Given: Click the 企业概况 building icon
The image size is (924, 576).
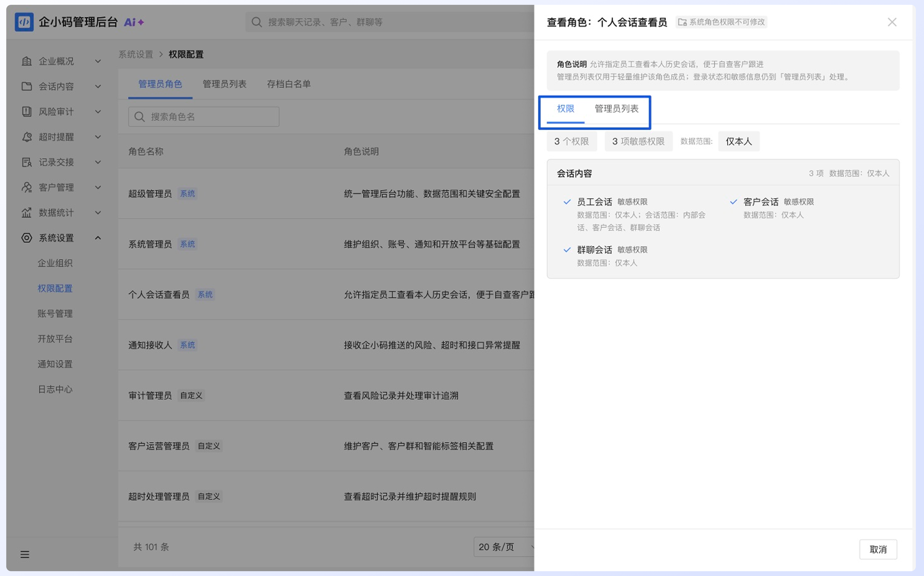Looking at the screenshot, I should pos(26,61).
